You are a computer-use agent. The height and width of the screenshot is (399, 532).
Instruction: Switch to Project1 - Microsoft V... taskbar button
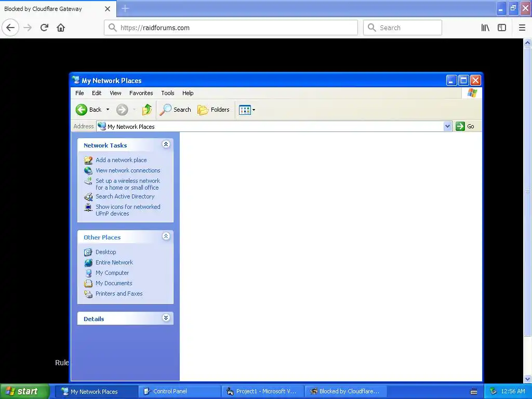263,391
